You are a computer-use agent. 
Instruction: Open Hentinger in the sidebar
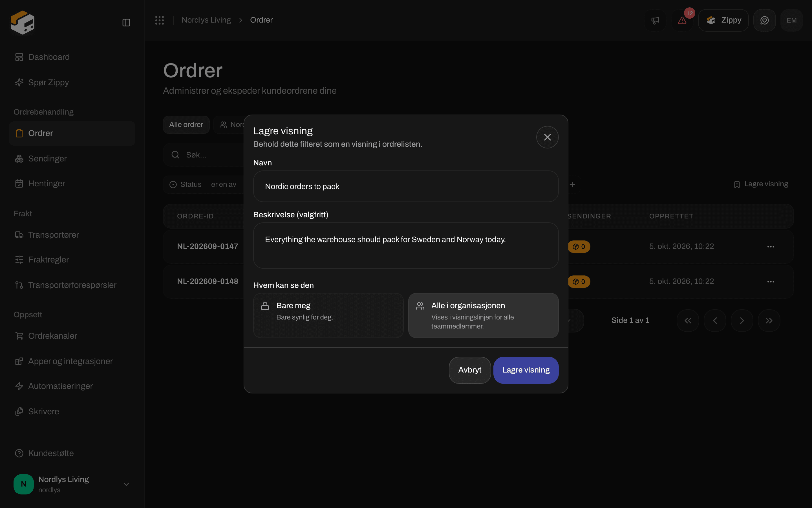(72, 183)
